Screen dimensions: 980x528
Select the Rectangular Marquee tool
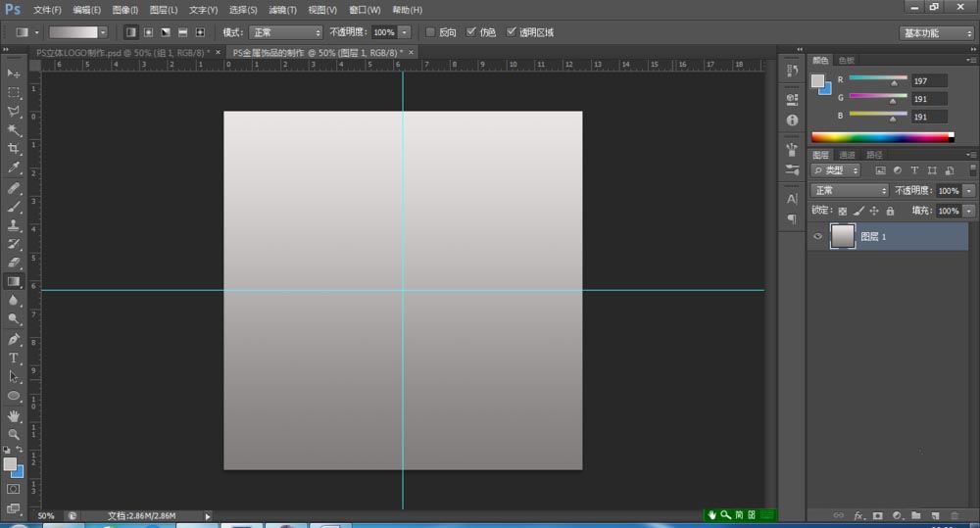(13, 92)
